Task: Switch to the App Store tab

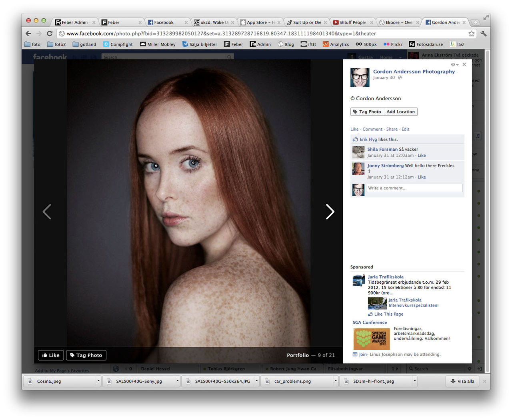Action: pos(258,22)
